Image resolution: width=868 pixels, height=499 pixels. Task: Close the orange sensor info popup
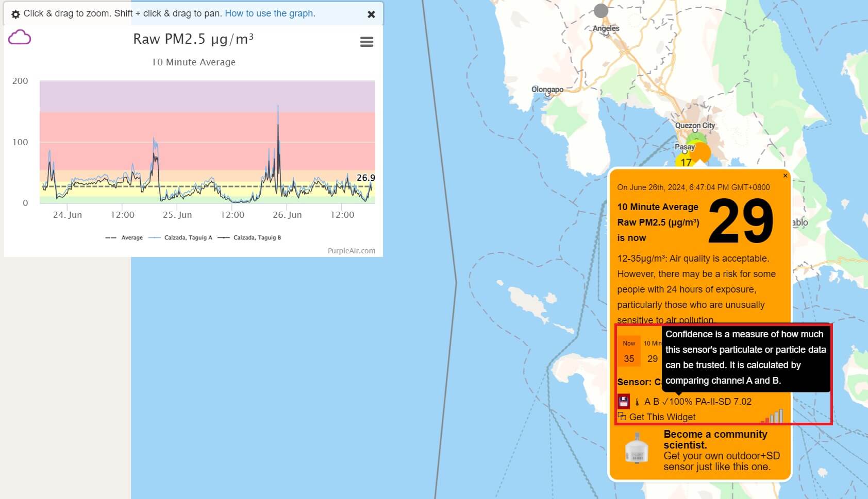[x=785, y=176]
